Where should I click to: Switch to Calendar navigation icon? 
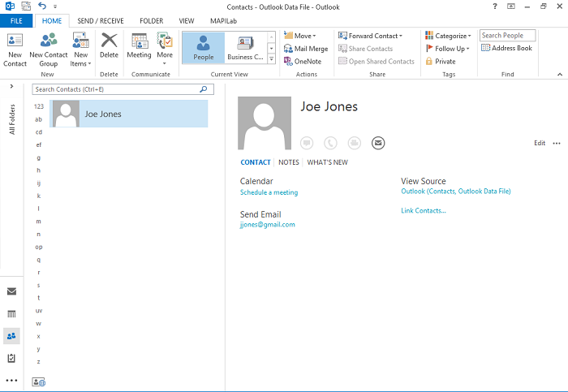point(11,314)
